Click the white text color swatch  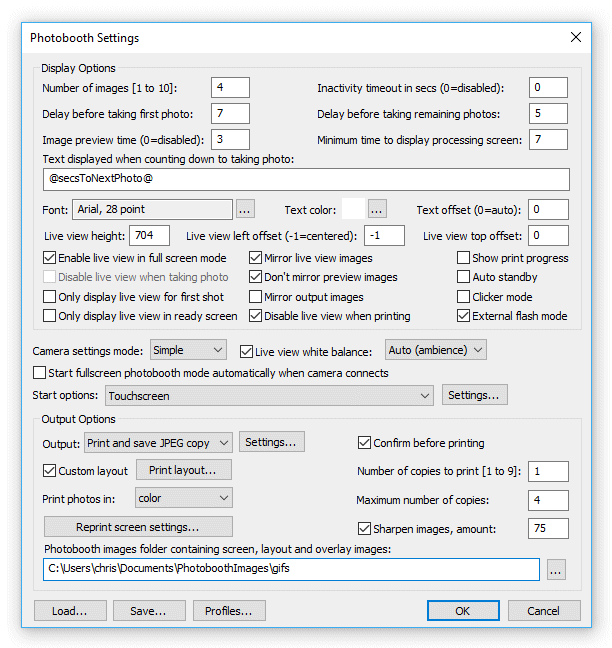[x=353, y=210]
